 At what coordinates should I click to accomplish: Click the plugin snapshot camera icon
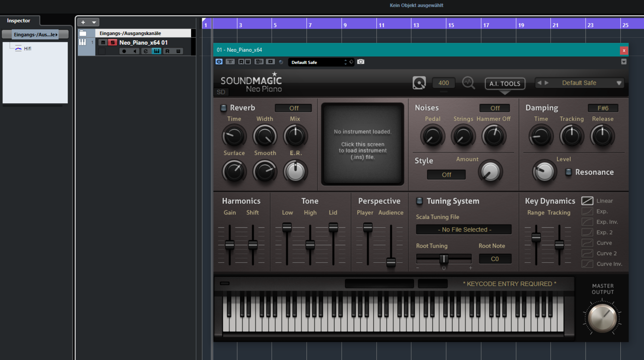point(361,61)
